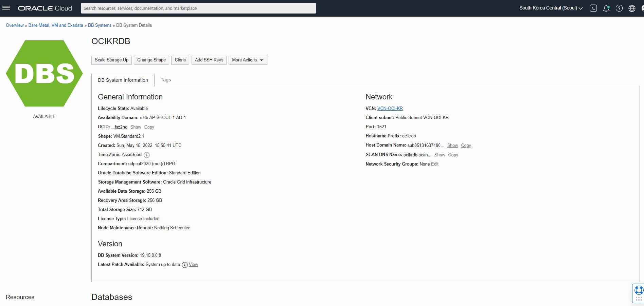Open the Cloud Shell terminal icon
Image resolution: width=644 pixels, height=306 pixels.
tap(593, 8)
